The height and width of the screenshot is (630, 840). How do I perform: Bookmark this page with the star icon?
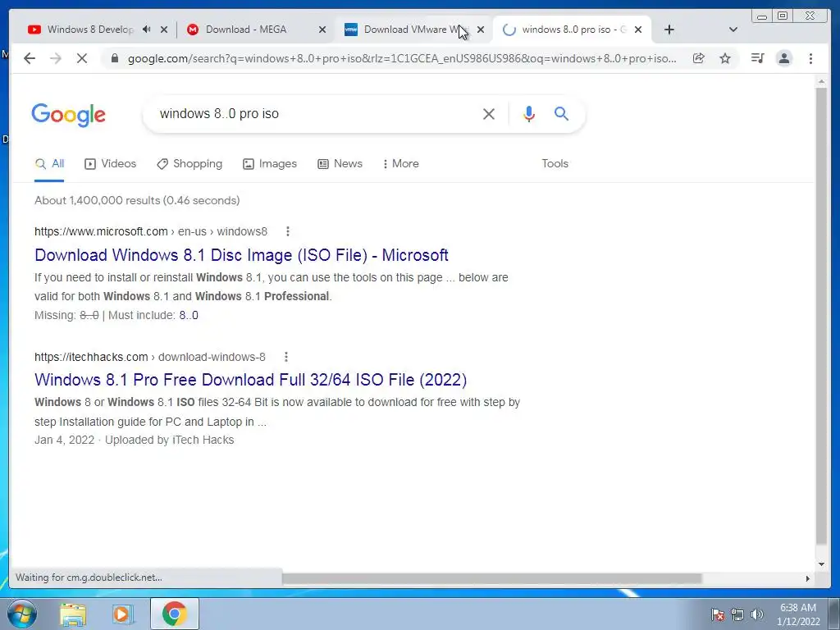pyautogui.click(x=725, y=58)
